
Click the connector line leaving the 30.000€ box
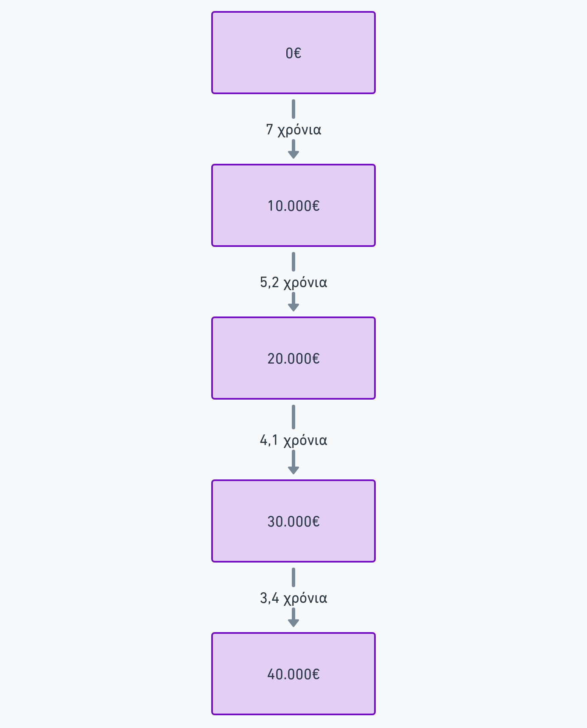pos(293,577)
